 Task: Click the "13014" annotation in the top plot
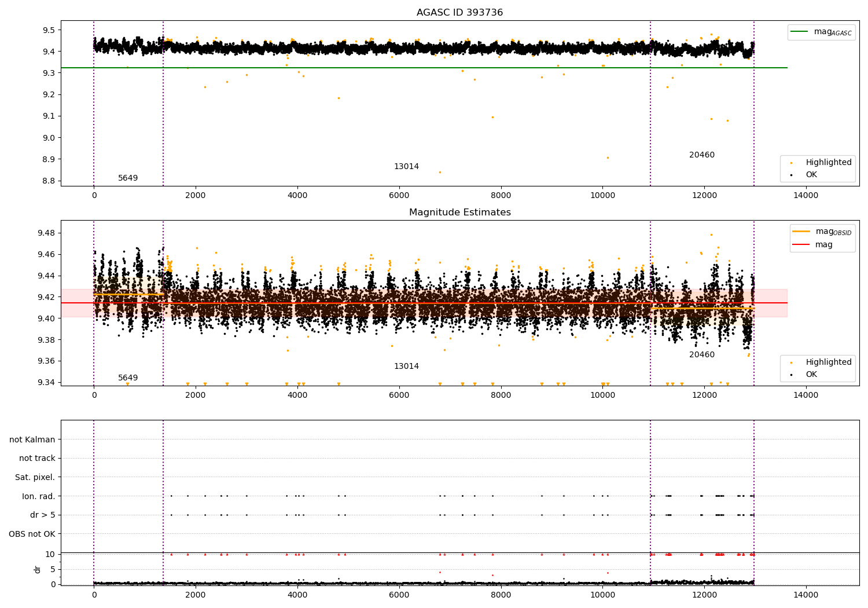pyautogui.click(x=406, y=167)
